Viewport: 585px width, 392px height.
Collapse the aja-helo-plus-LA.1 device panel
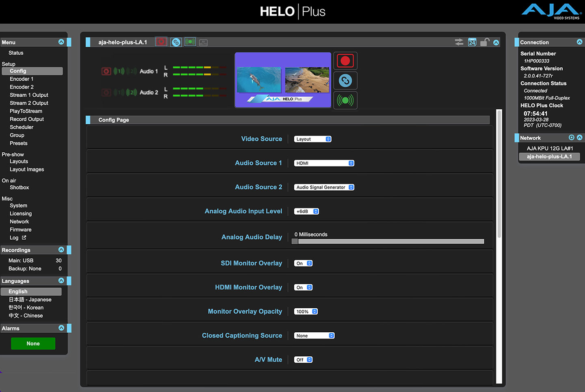496,42
